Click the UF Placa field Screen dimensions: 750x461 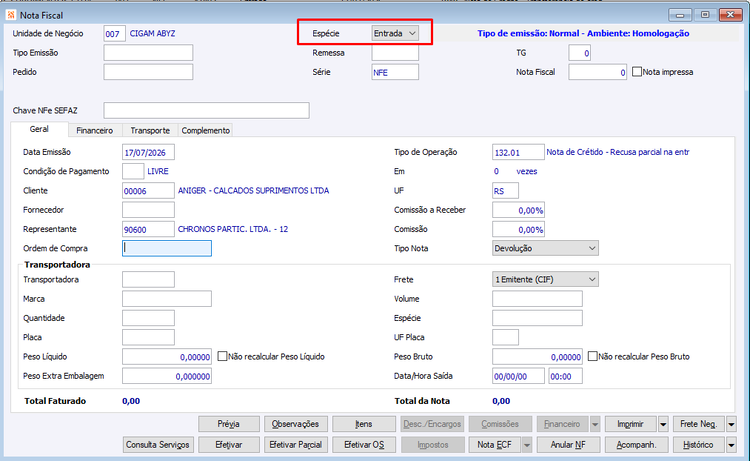(x=505, y=337)
